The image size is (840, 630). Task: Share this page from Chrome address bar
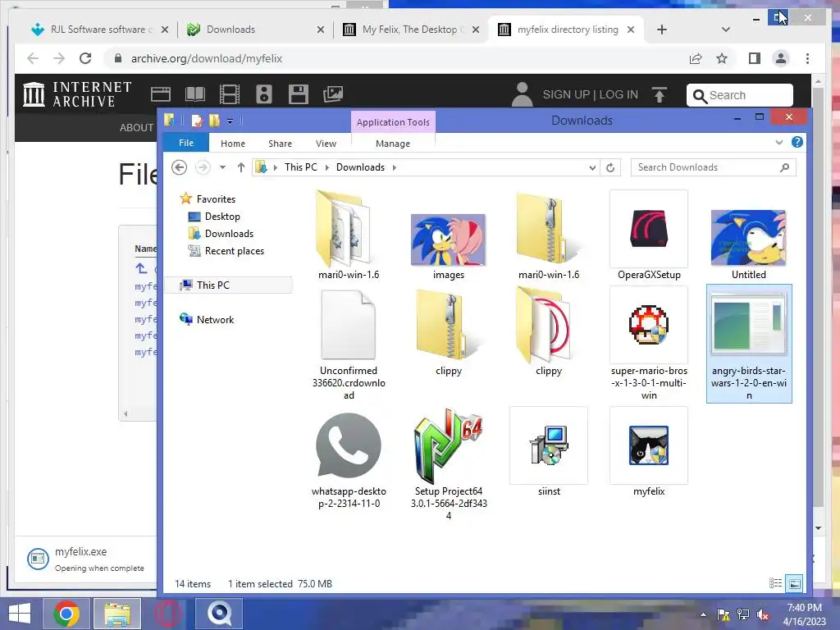(696, 58)
